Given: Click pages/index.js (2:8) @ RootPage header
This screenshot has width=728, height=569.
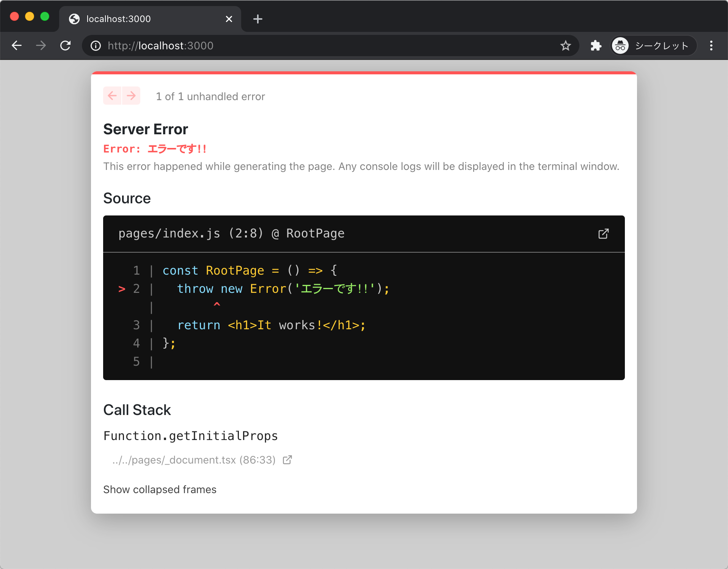Looking at the screenshot, I should (231, 234).
